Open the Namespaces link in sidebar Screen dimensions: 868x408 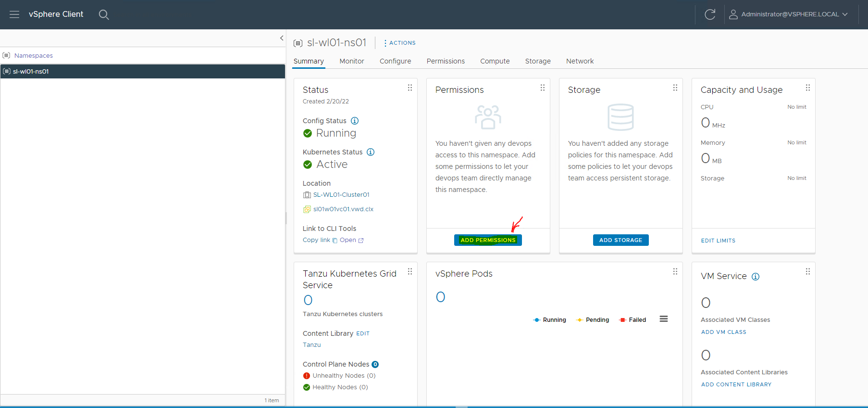click(34, 55)
